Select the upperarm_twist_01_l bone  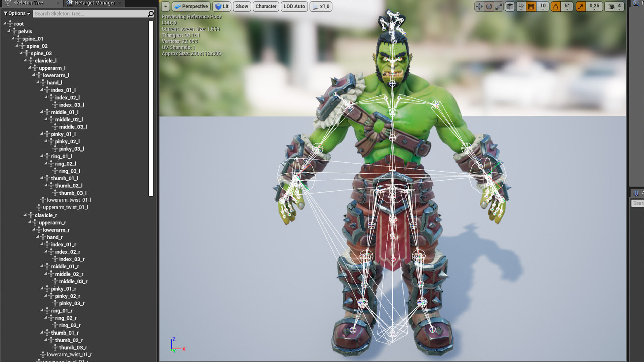[x=65, y=207]
